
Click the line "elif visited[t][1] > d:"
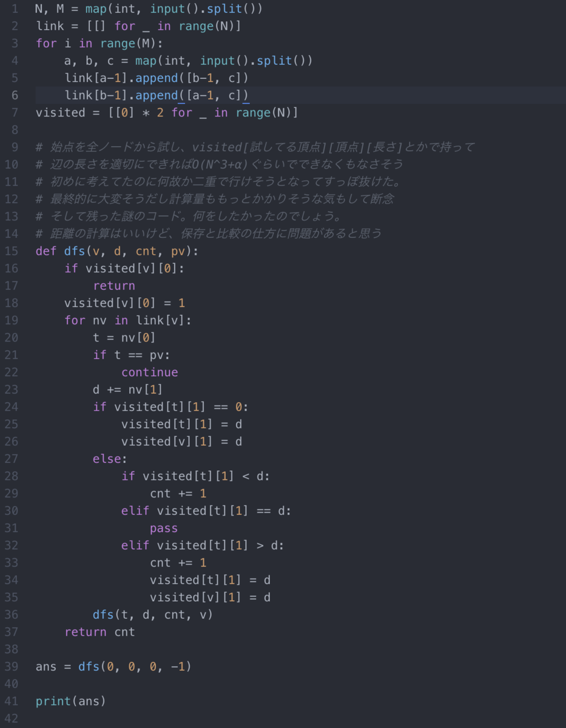pyautogui.click(x=203, y=545)
